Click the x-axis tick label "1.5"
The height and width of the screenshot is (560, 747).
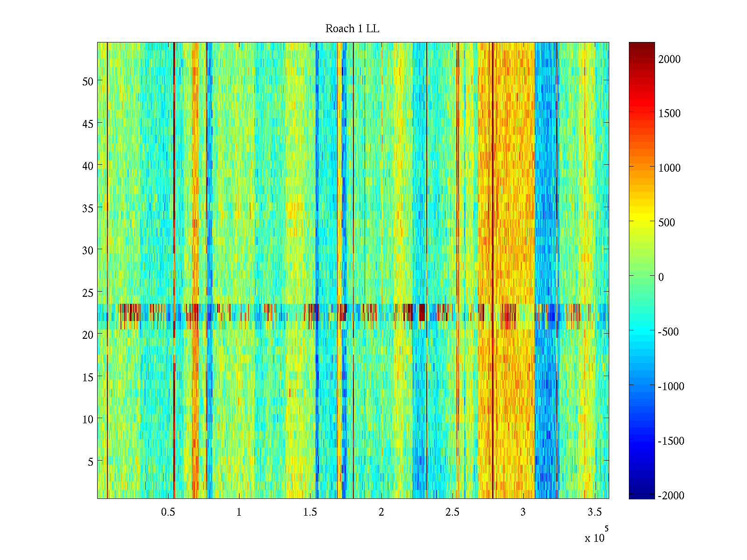pyautogui.click(x=310, y=512)
